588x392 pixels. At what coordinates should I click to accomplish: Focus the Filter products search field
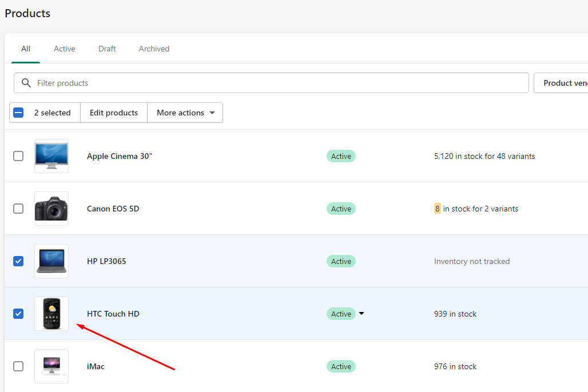(x=272, y=83)
